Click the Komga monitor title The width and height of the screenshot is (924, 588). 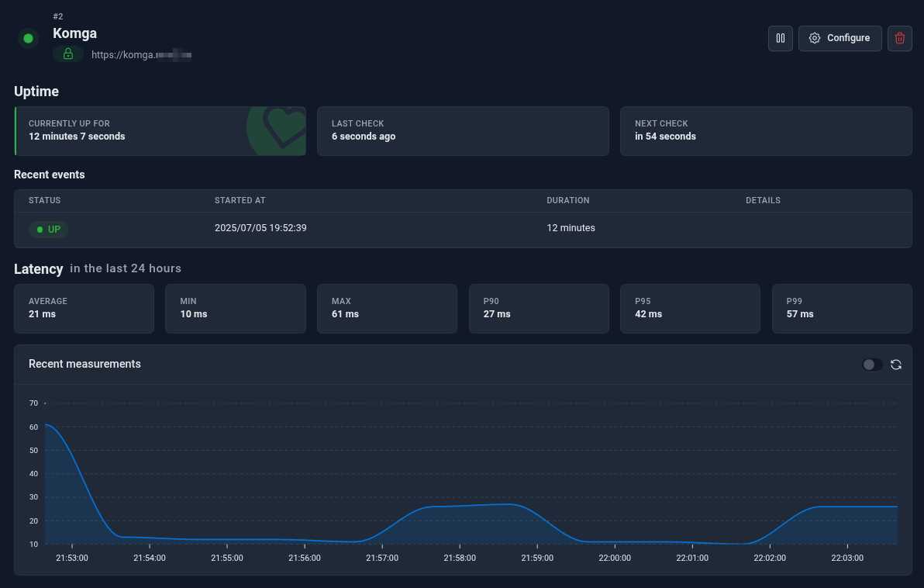click(75, 33)
